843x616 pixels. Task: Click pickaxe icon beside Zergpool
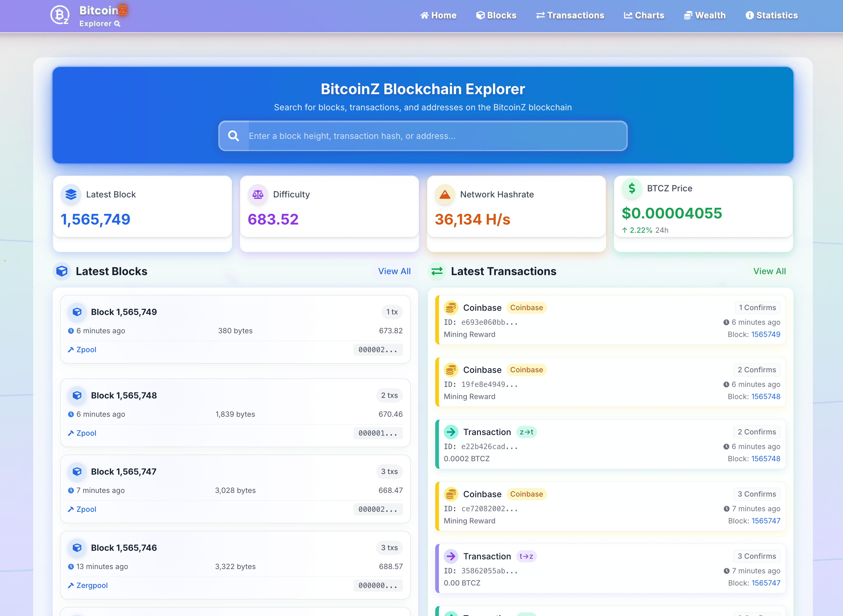point(71,586)
